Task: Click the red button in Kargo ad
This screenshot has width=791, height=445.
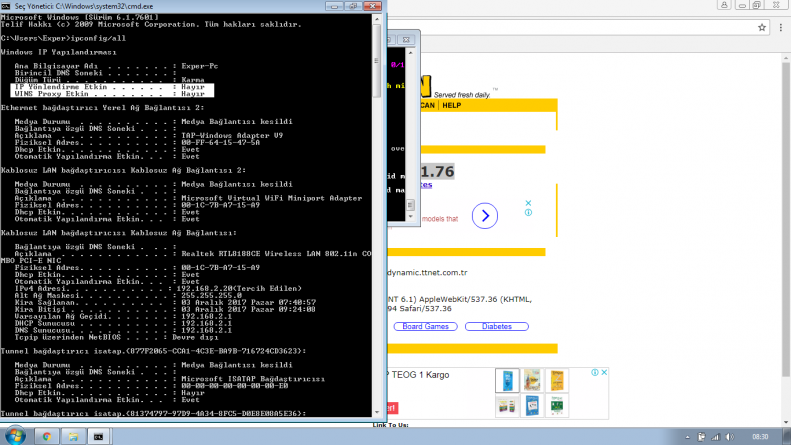Action: 393,408
